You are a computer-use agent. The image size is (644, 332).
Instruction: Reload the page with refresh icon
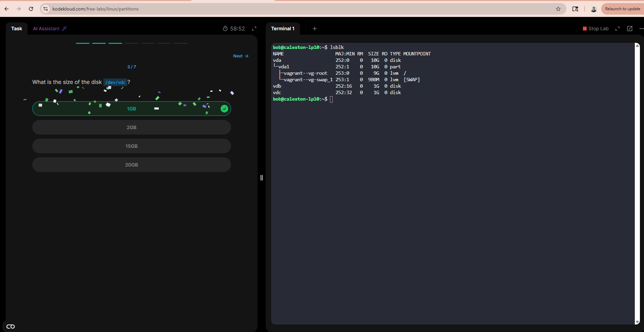tap(31, 9)
